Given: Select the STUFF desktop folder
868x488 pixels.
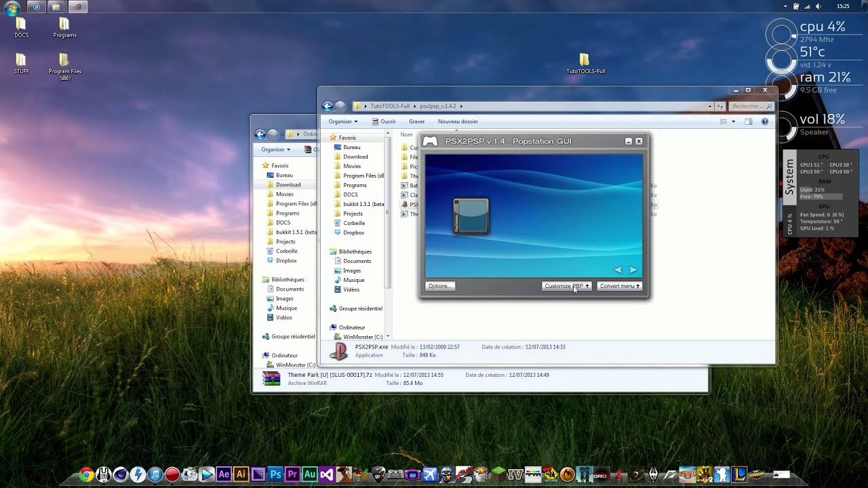Looking at the screenshot, I should click(21, 64).
